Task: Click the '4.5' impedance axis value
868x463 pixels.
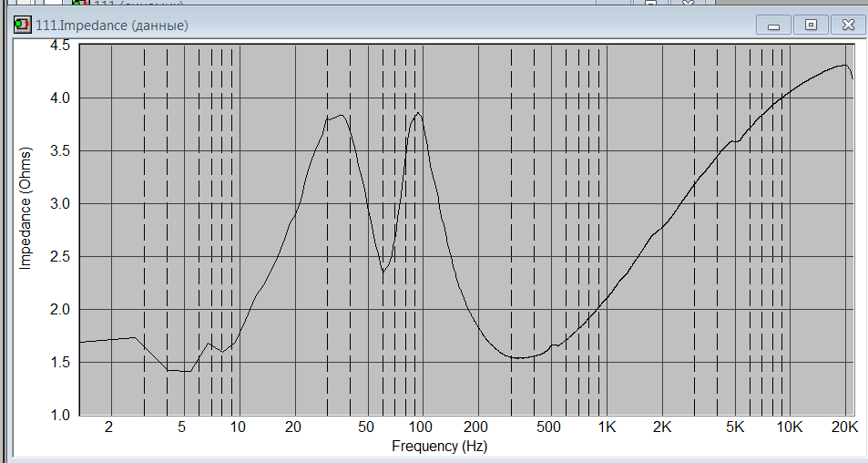Action: point(60,46)
